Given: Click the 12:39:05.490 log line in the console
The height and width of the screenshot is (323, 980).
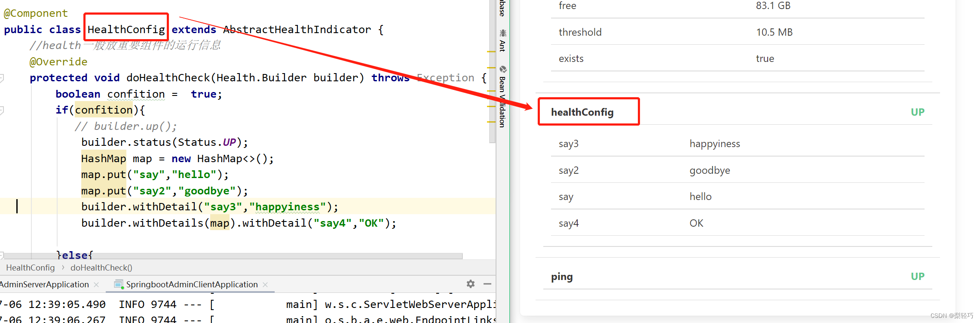Looking at the screenshot, I should pyautogui.click(x=248, y=305).
